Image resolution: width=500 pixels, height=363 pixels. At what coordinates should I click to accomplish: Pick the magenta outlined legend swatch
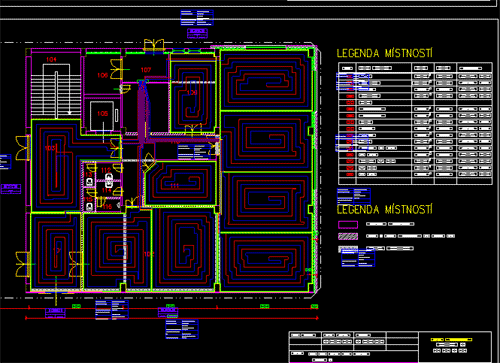[x=348, y=225]
